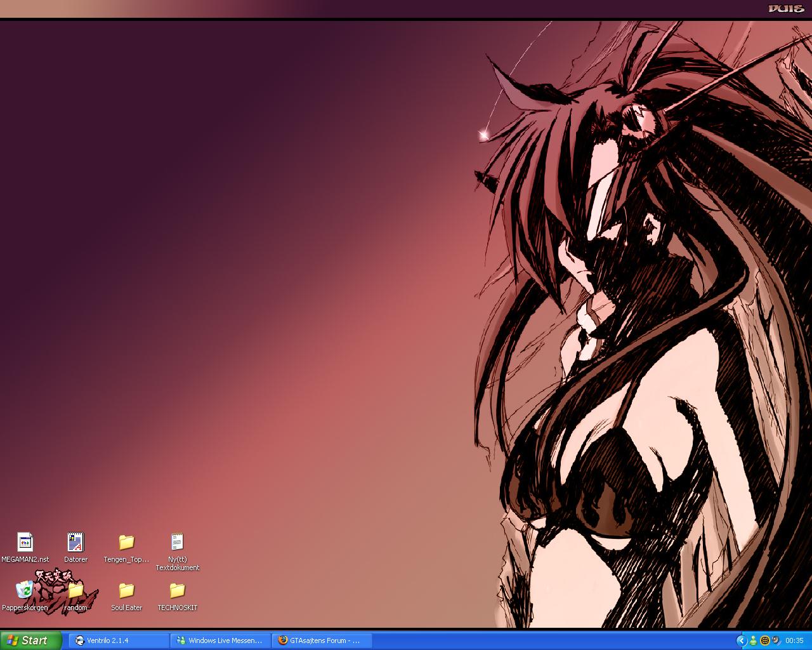The height and width of the screenshot is (650, 812).
Task: Click the taskbar clock 00:35
Action: click(794, 640)
